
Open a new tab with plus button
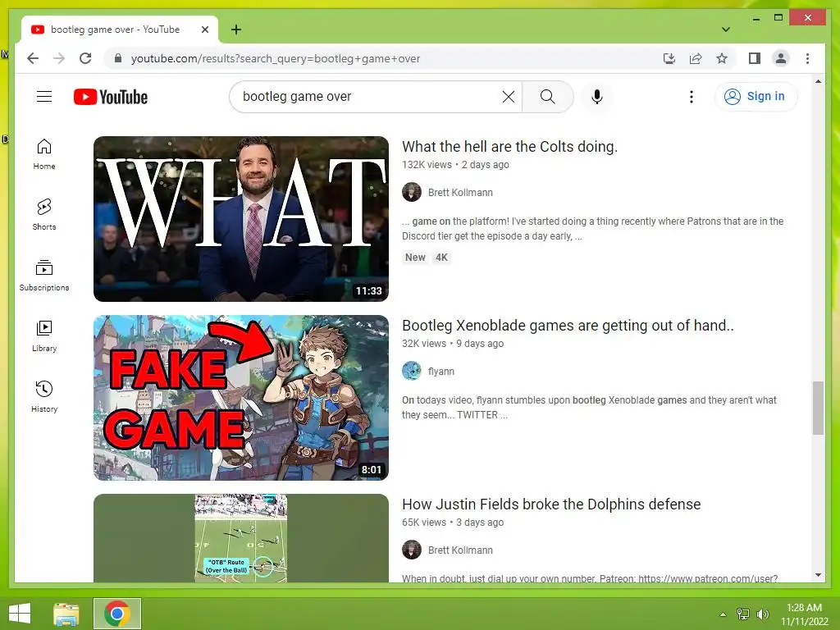[x=235, y=30]
